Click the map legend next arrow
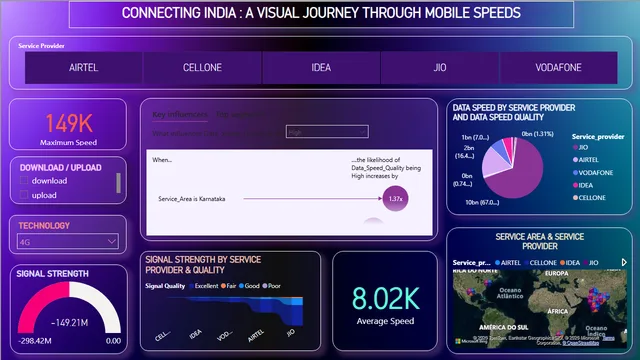This screenshot has height=360, width=640. (x=624, y=262)
